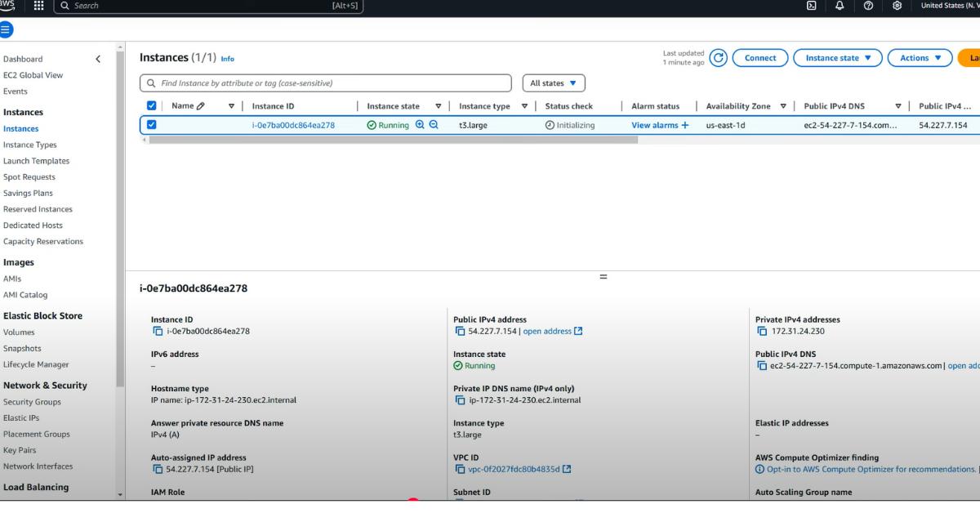
Task: Open Launch Templates
Action: [37, 161]
